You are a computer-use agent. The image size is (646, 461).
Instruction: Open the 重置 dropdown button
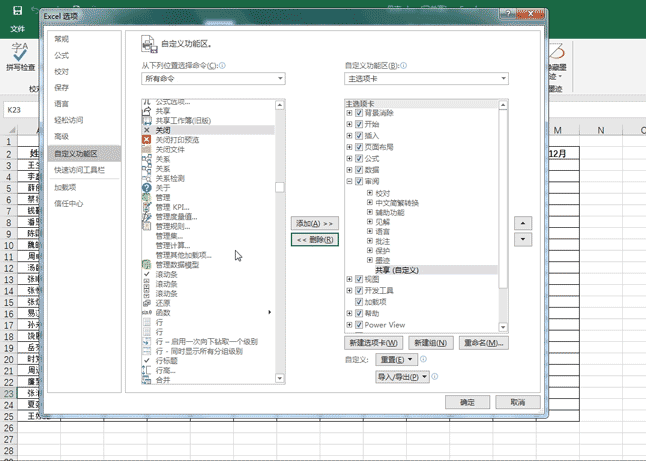(396, 360)
